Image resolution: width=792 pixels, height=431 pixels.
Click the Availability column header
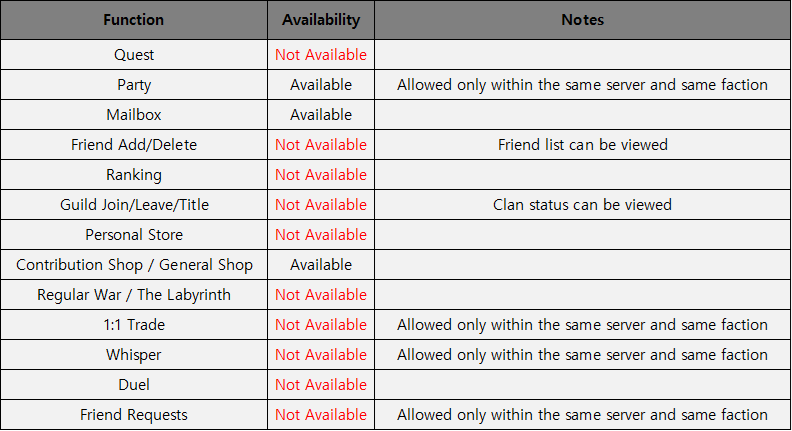(321, 20)
